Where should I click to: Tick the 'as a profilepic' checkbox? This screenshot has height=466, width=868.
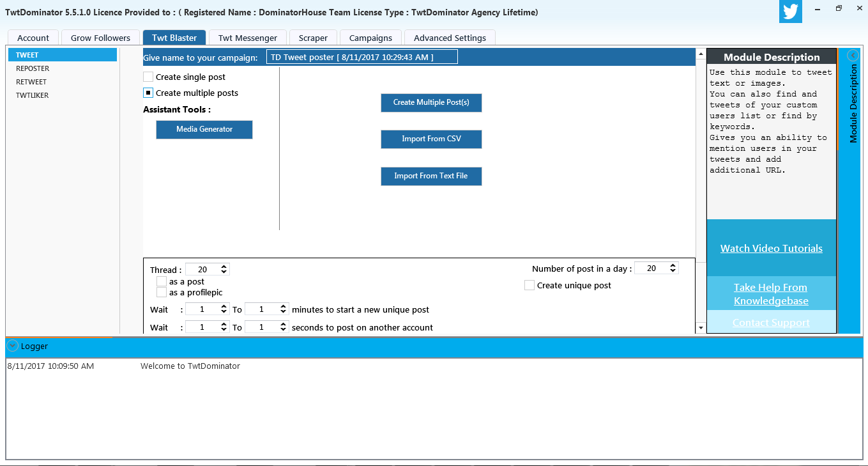[x=162, y=292]
